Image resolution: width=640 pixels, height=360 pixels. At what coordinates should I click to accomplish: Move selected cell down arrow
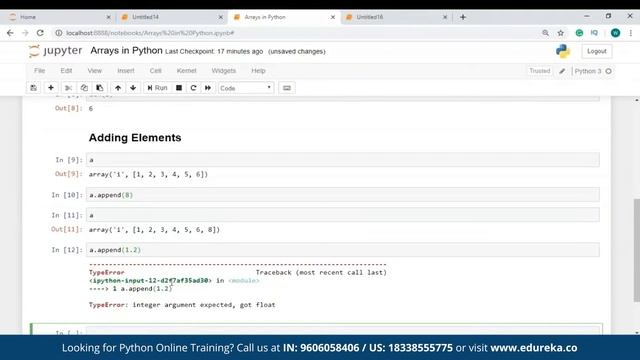(x=133, y=88)
